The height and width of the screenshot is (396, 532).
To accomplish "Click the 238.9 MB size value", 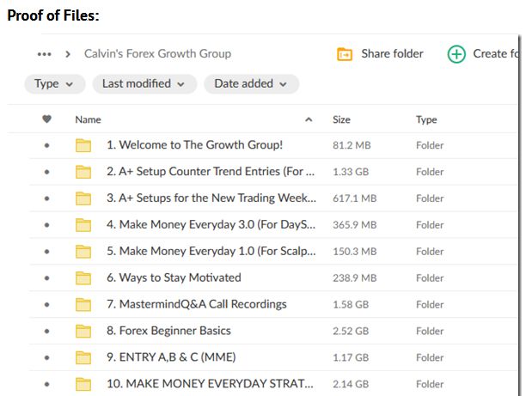I will (x=355, y=278).
